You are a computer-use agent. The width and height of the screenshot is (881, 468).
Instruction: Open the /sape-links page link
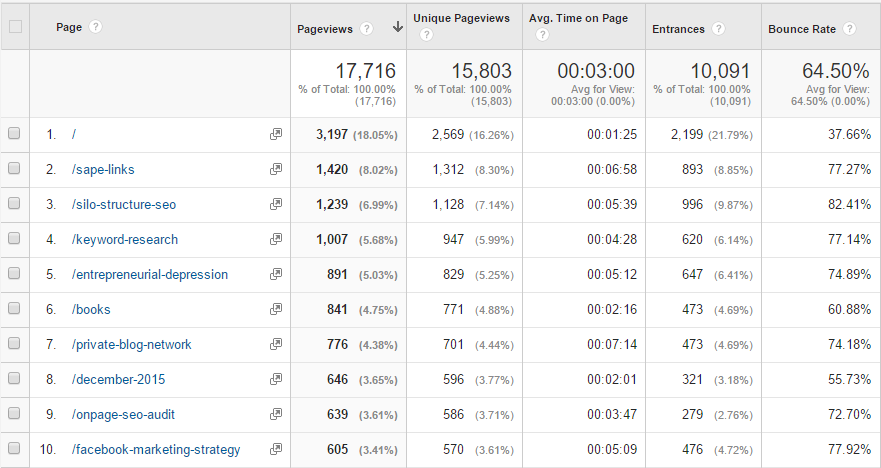[103, 170]
